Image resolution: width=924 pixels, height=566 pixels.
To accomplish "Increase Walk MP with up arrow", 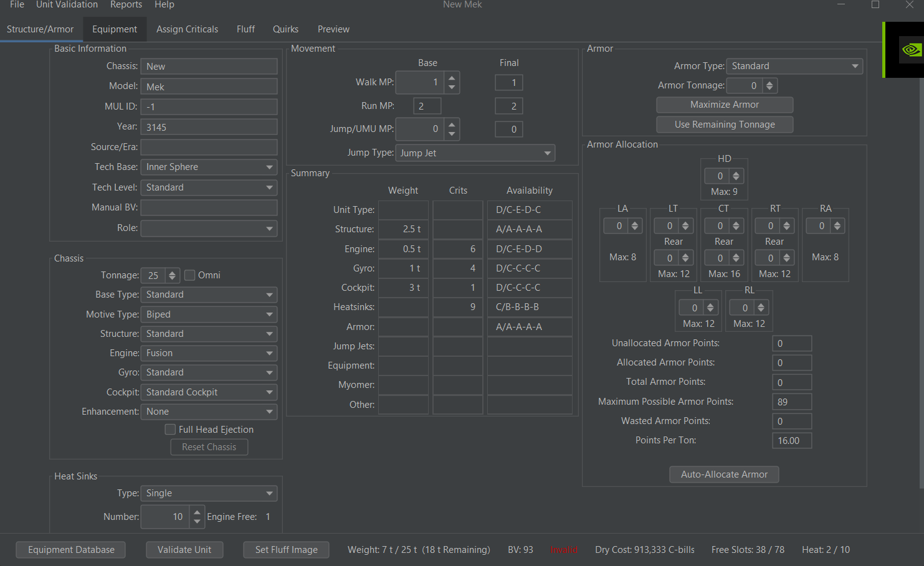I will [452, 77].
